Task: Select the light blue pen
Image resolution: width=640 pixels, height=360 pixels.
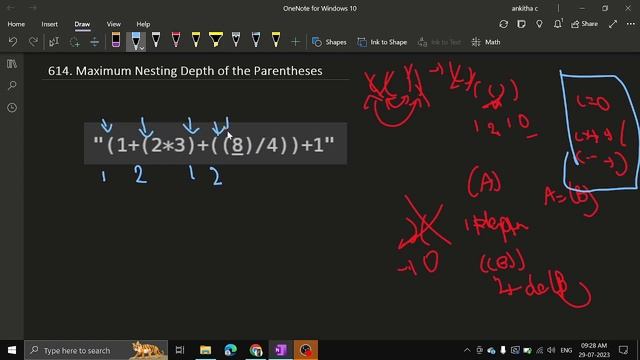Action: point(256,40)
